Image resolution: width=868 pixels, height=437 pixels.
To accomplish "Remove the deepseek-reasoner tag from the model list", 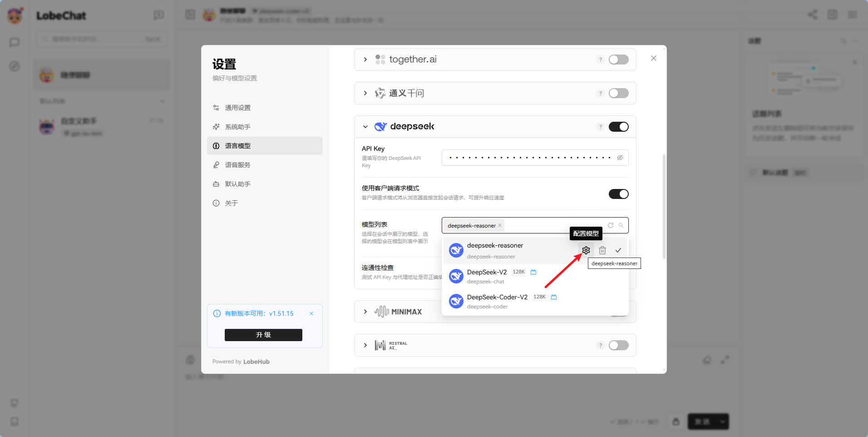I will pos(500,225).
